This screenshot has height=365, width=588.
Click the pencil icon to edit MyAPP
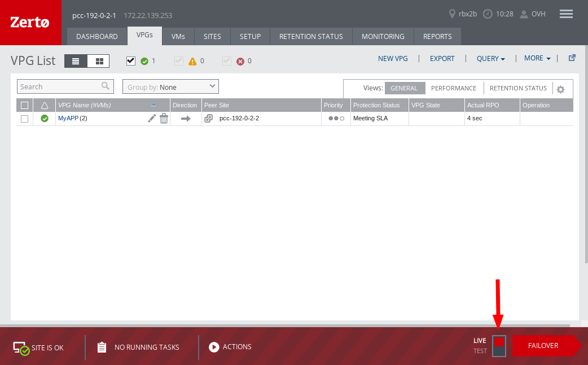[x=151, y=118]
